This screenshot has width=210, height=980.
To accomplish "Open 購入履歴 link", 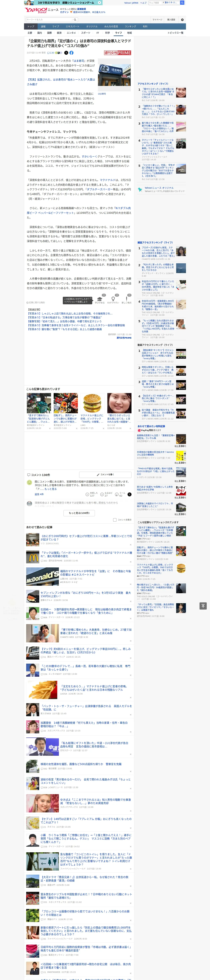I will 171,20.
